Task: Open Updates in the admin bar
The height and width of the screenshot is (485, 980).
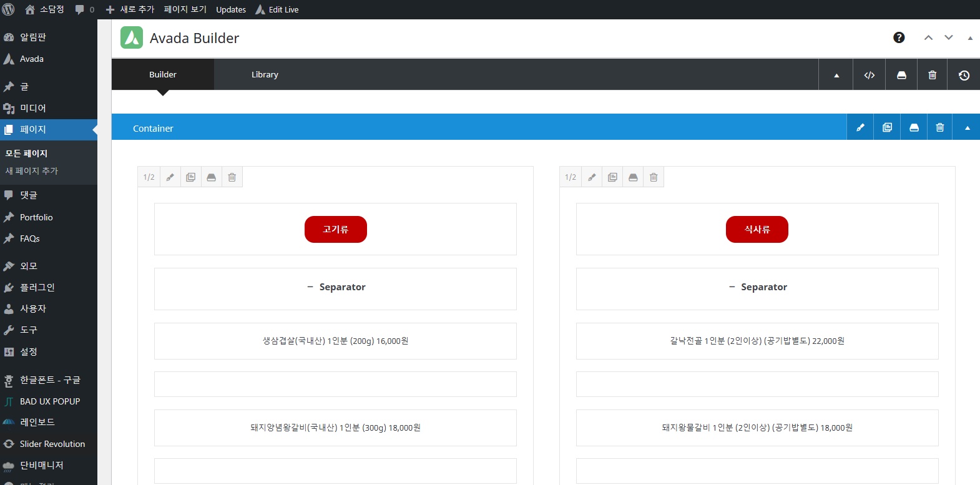Action: tap(231, 9)
